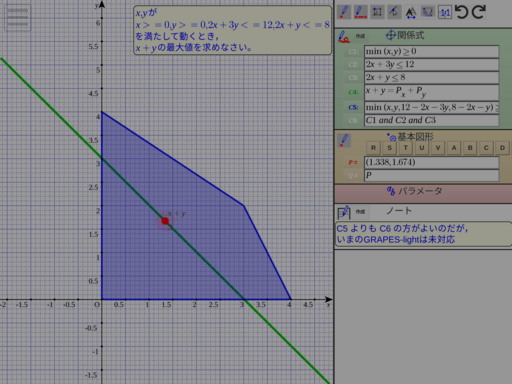Toggle display of relation C1 label

click(x=353, y=52)
